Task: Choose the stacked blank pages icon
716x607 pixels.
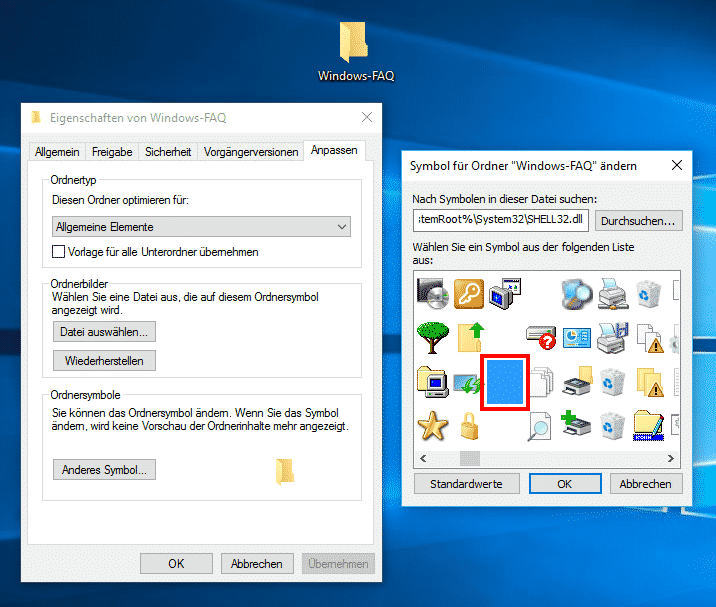Action: point(542,382)
